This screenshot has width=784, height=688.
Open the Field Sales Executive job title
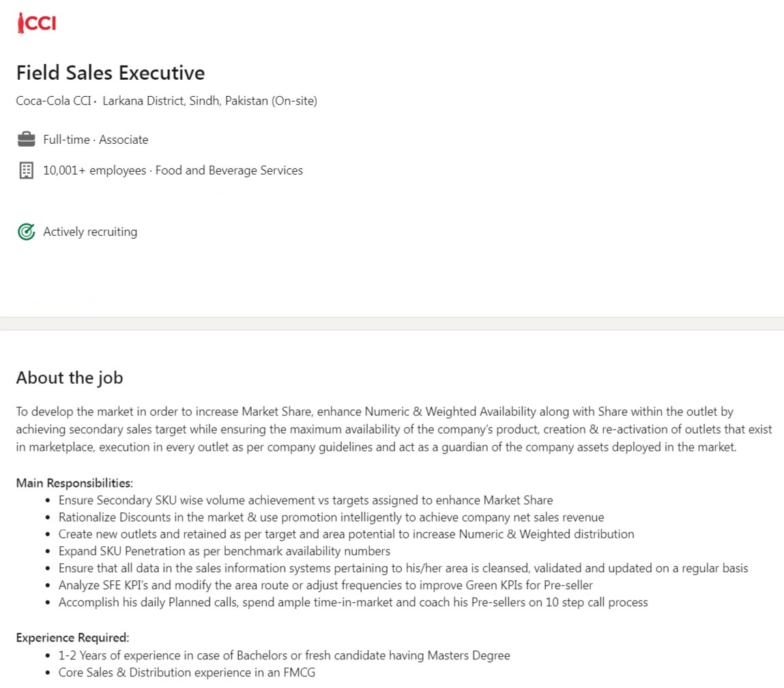111,73
